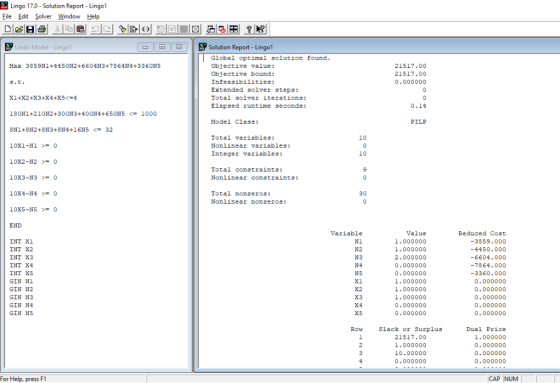Click the Total nonzeros value 30
The width and height of the screenshot is (560, 383).
(362, 194)
